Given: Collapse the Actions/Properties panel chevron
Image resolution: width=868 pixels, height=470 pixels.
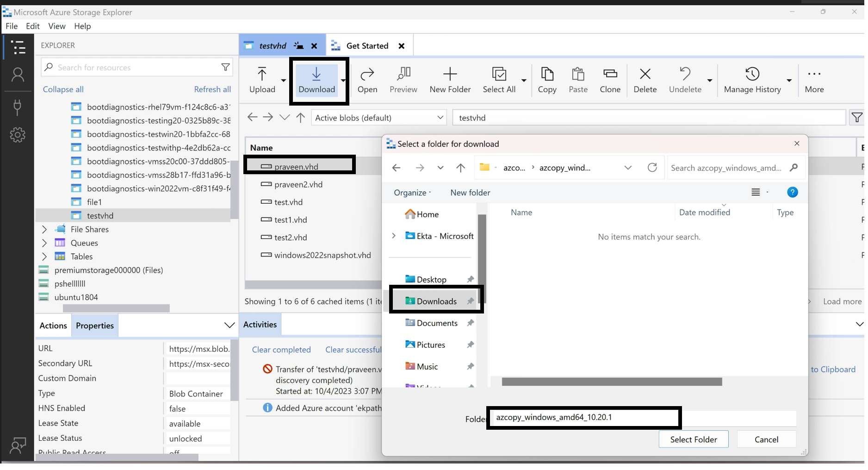Looking at the screenshot, I should (229, 325).
